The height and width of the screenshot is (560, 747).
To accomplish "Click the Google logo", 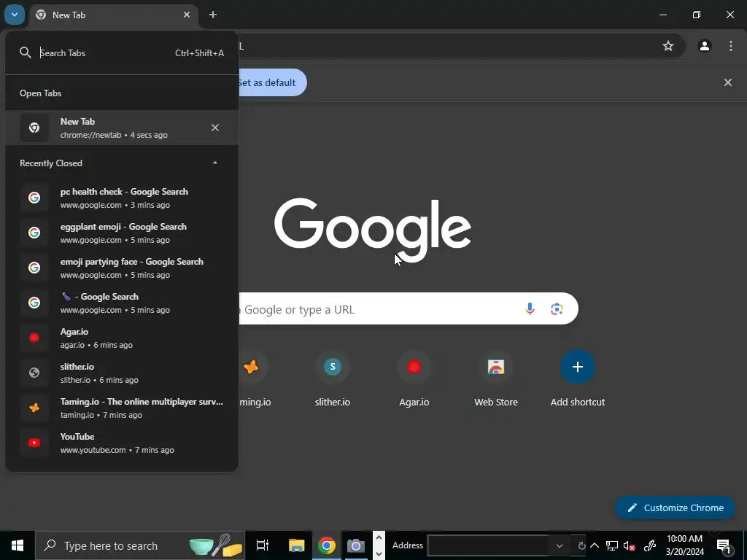I will pos(373,230).
